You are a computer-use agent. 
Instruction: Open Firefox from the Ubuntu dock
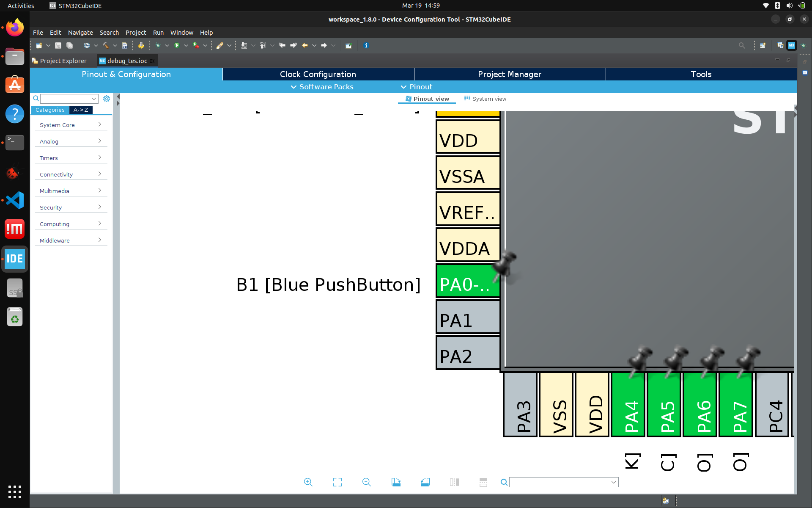click(15, 28)
